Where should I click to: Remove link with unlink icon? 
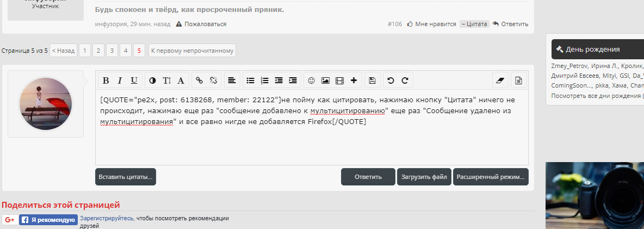(x=213, y=81)
